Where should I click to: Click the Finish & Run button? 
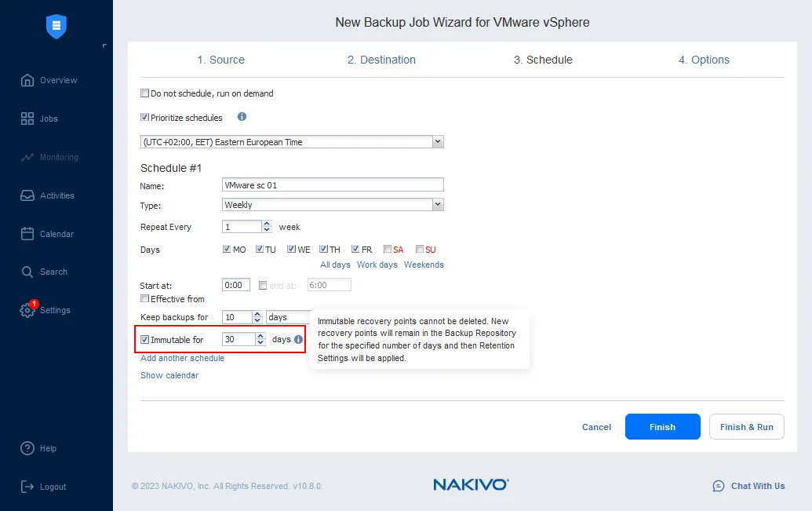746,427
